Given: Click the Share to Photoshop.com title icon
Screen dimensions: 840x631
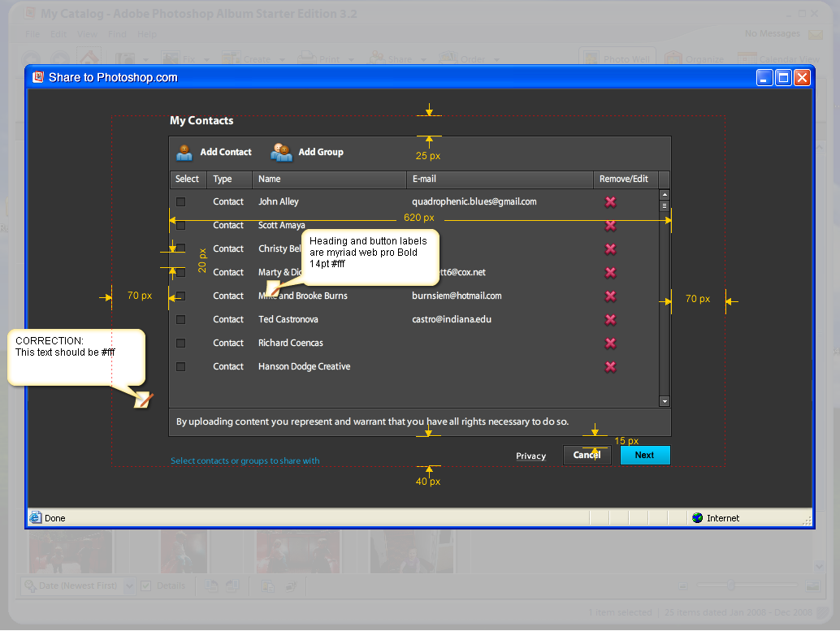Looking at the screenshot, I should pyautogui.click(x=37, y=77).
